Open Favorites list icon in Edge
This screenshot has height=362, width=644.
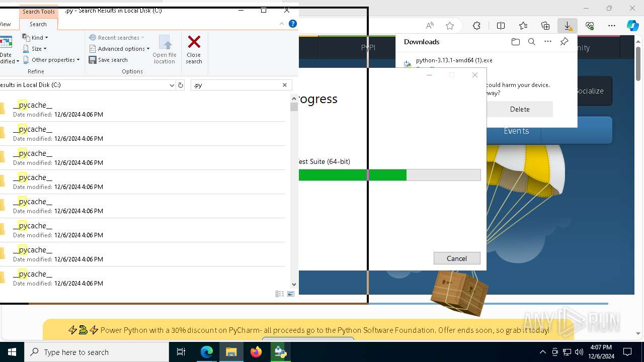[523, 26]
